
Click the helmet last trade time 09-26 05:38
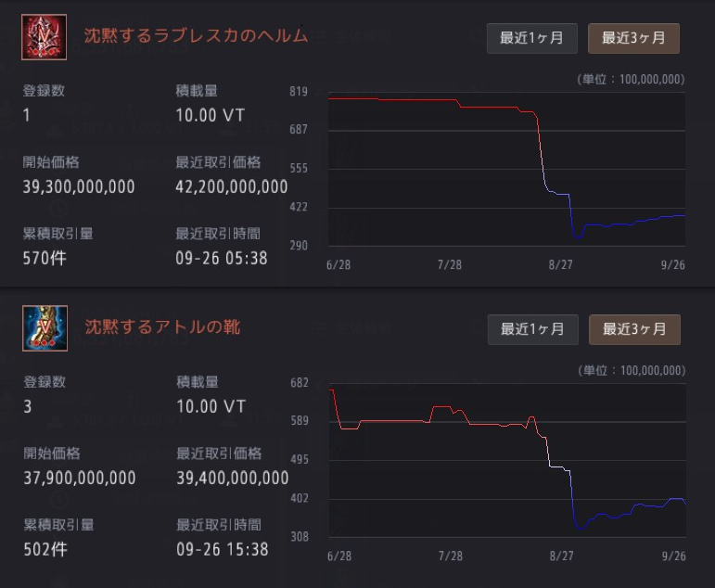pos(222,258)
